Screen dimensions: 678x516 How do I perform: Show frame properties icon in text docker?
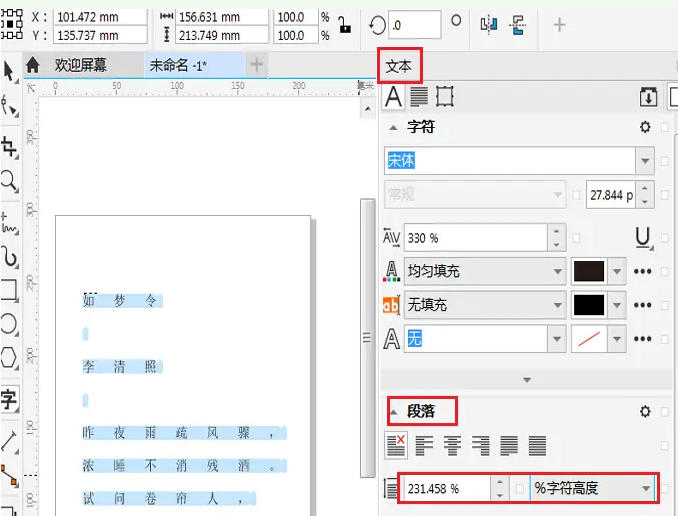point(445,96)
